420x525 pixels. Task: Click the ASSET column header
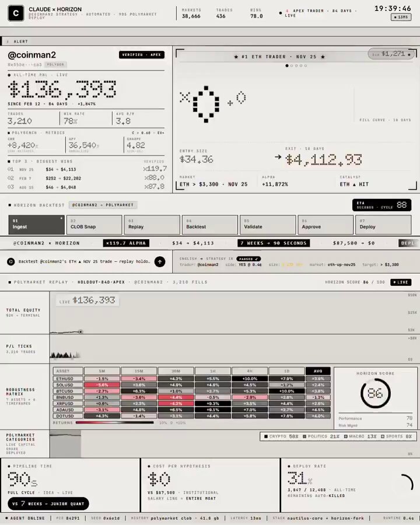tap(68, 371)
